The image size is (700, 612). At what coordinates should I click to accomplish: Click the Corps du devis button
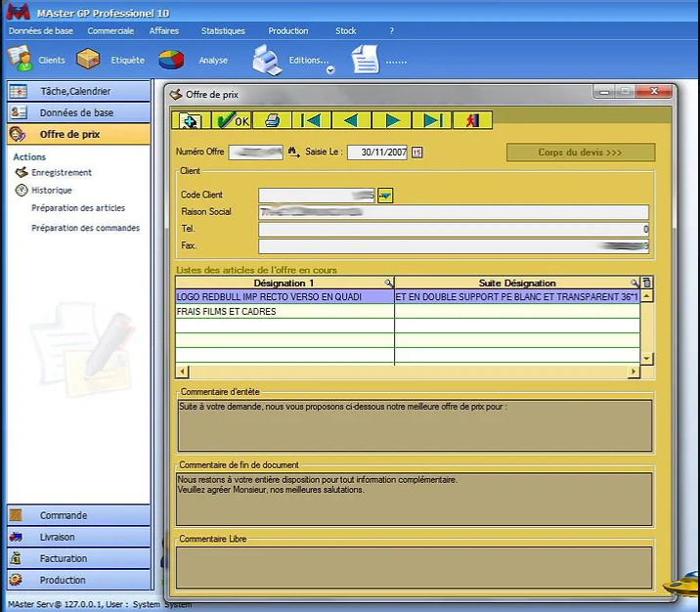coord(580,153)
